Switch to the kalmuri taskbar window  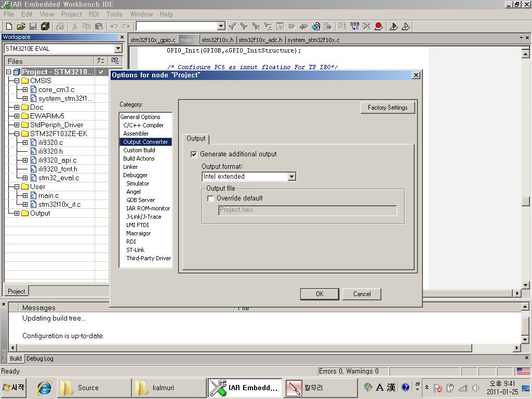[x=169, y=388]
